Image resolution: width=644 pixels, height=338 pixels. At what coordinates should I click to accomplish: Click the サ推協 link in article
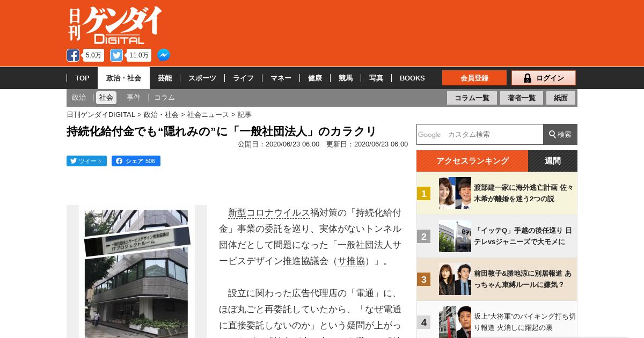coord(351,261)
